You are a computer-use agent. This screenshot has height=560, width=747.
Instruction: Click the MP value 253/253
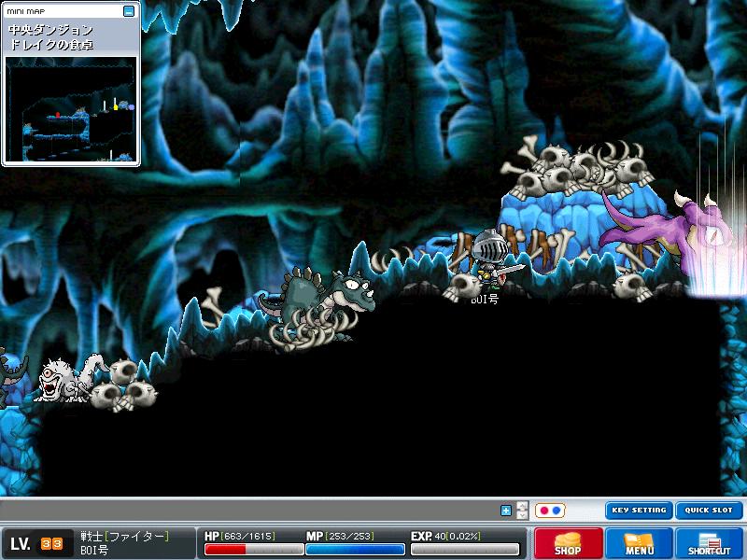pyautogui.click(x=349, y=536)
